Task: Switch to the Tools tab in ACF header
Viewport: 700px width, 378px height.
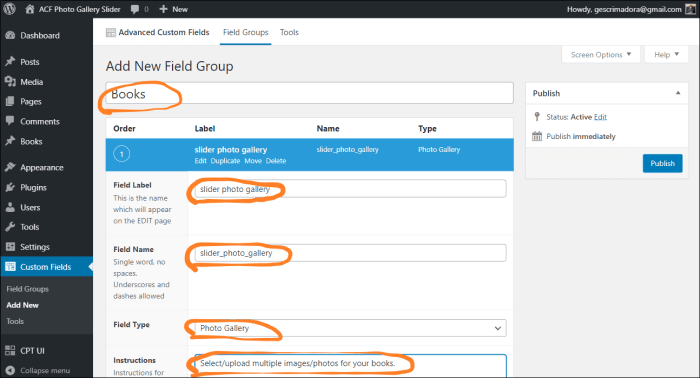Action: pyautogui.click(x=289, y=33)
